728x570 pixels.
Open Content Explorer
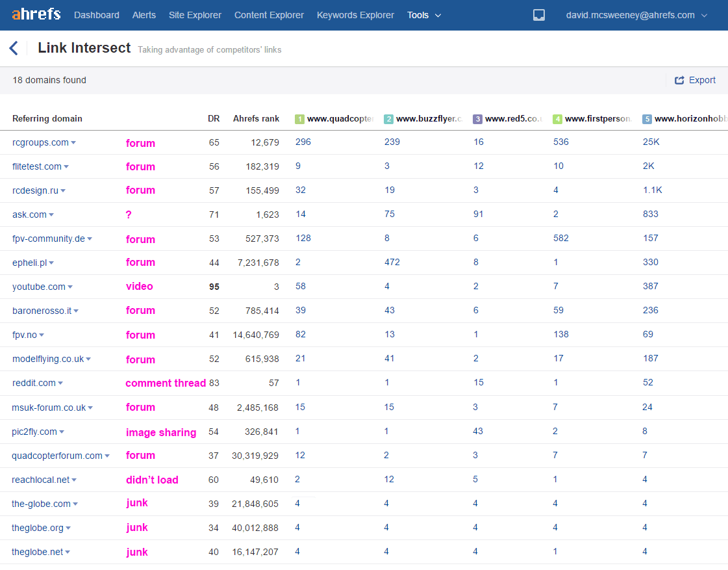[x=269, y=15]
